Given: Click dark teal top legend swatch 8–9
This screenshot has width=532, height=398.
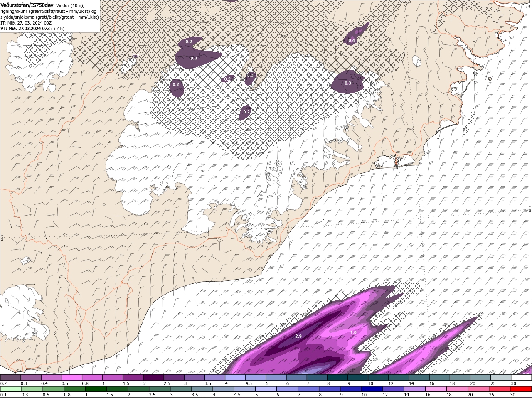Looking at the screenshot, I should point(337,378).
